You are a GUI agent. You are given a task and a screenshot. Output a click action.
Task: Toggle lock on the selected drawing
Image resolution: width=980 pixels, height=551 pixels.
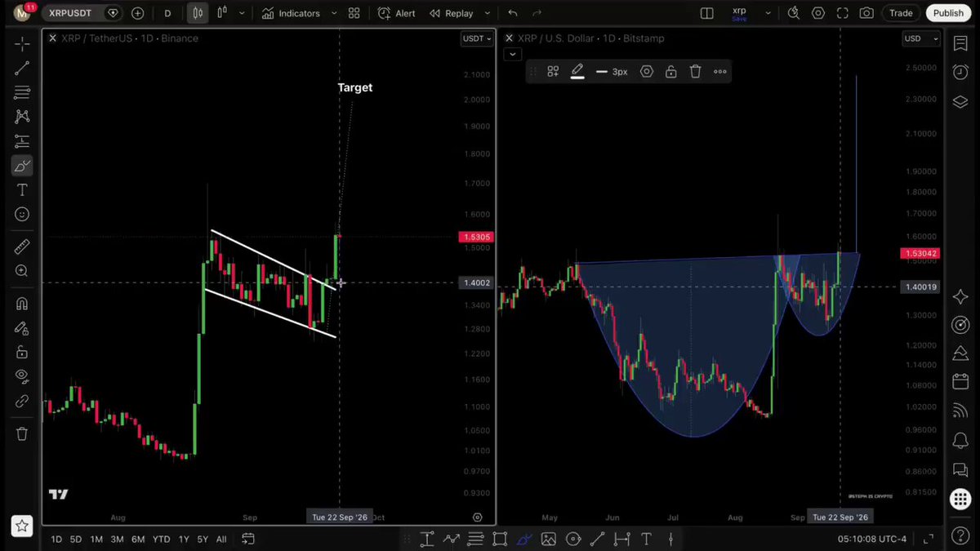(670, 72)
